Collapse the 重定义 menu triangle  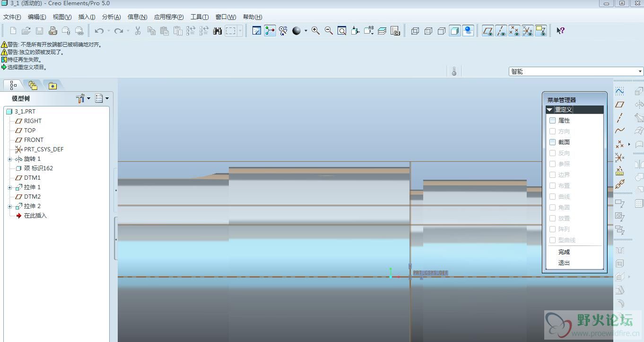pos(549,110)
